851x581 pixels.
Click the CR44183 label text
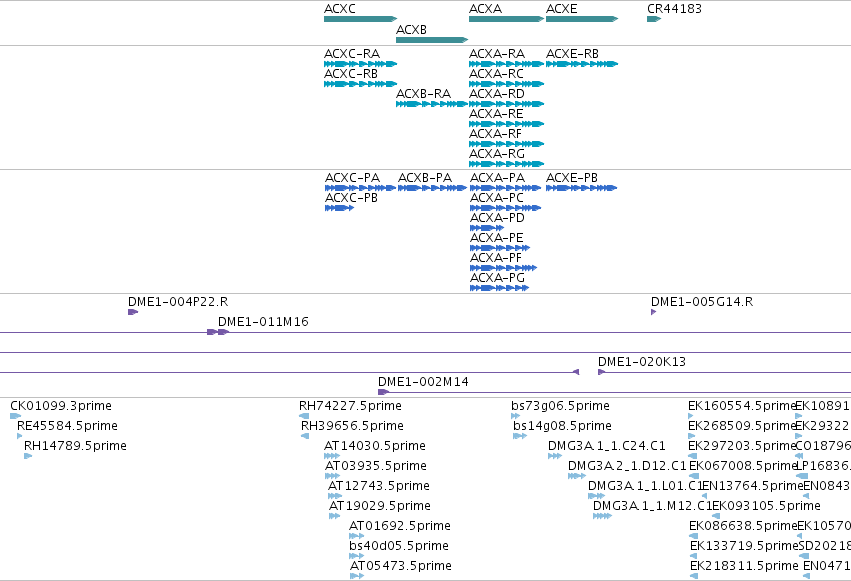point(675,9)
